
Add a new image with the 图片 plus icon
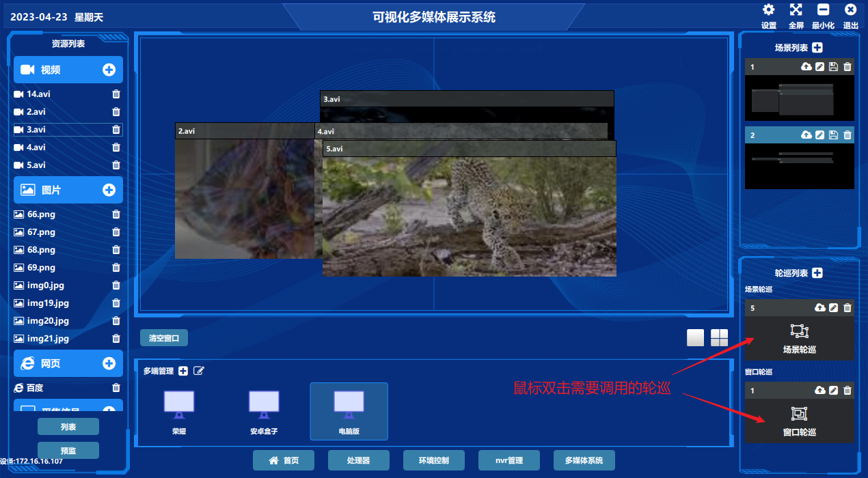coord(109,190)
